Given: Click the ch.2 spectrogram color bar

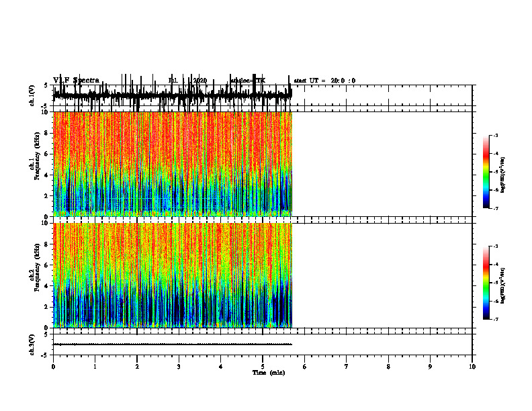Looking at the screenshot, I should (486, 283).
